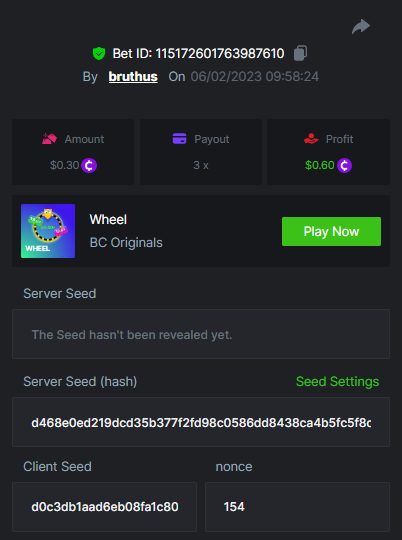Click the Bet ID number text
Screen dimensions: 402x540
[x=220, y=53]
